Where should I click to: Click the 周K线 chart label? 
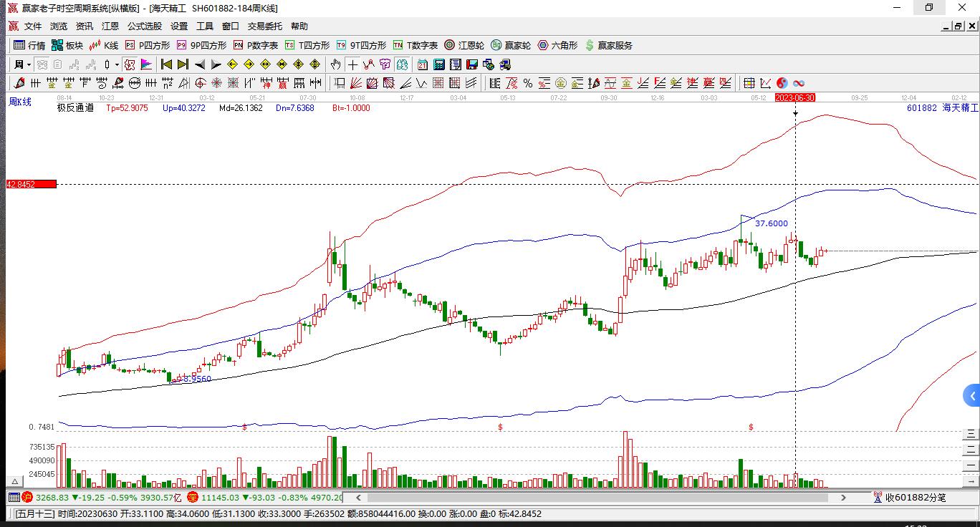tap(20, 102)
